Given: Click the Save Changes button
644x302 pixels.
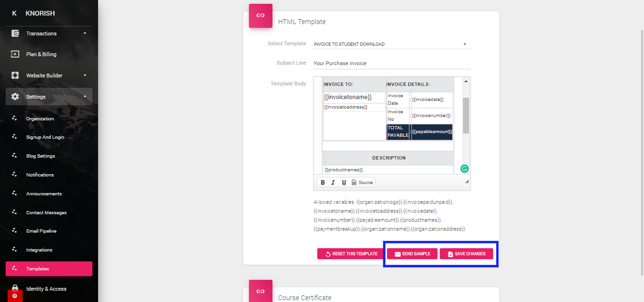Looking at the screenshot, I should (466, 254).
